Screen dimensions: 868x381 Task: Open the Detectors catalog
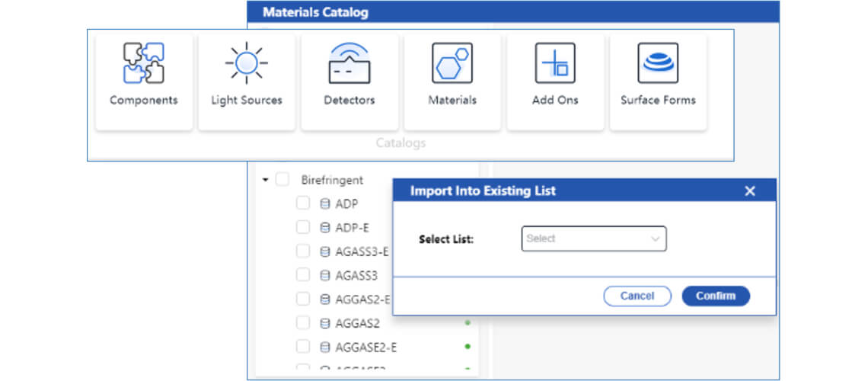click(x=349, y=81)
